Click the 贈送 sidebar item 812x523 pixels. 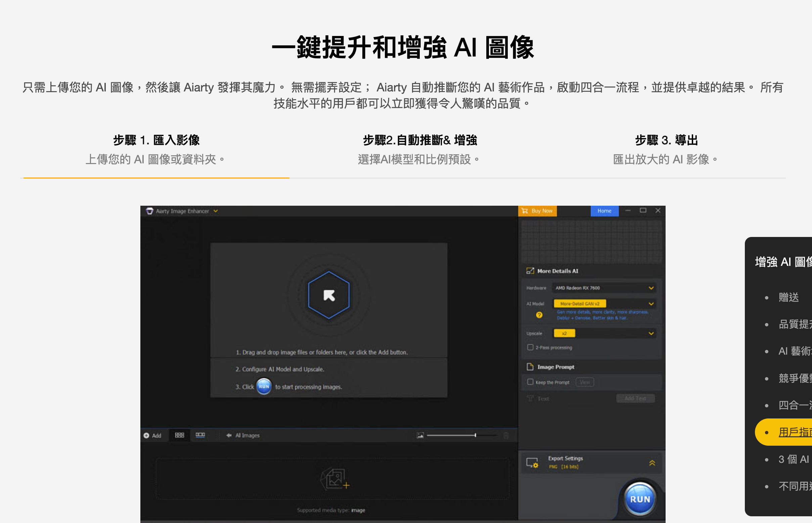click(788, 297)
